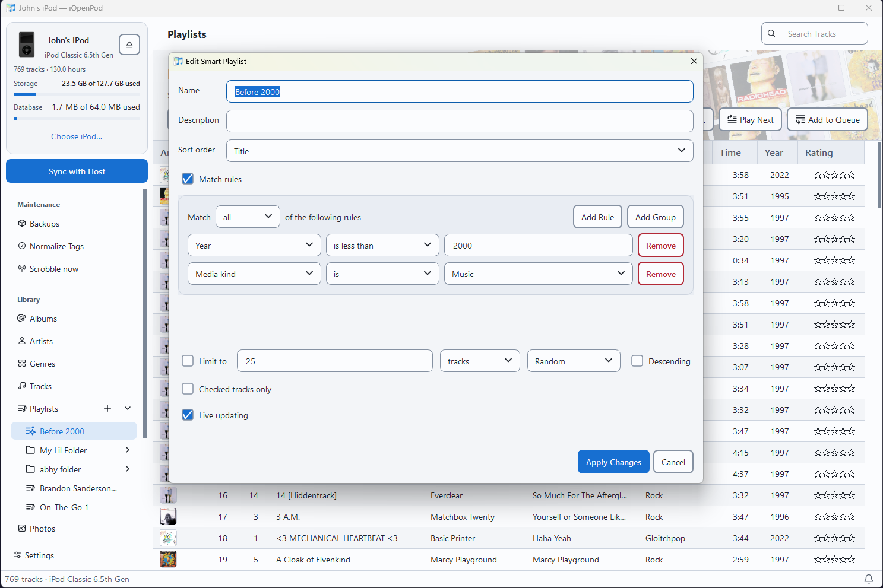Viewport: 883px width, 588px height.
Task: Open the 'is less than' operator dropdown
Action: [382, 245]
